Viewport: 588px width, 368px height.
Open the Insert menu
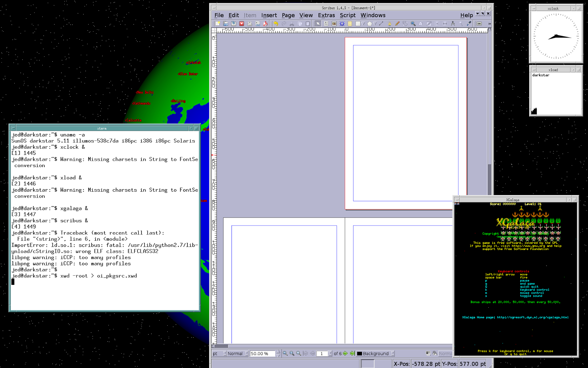(269, 15)
